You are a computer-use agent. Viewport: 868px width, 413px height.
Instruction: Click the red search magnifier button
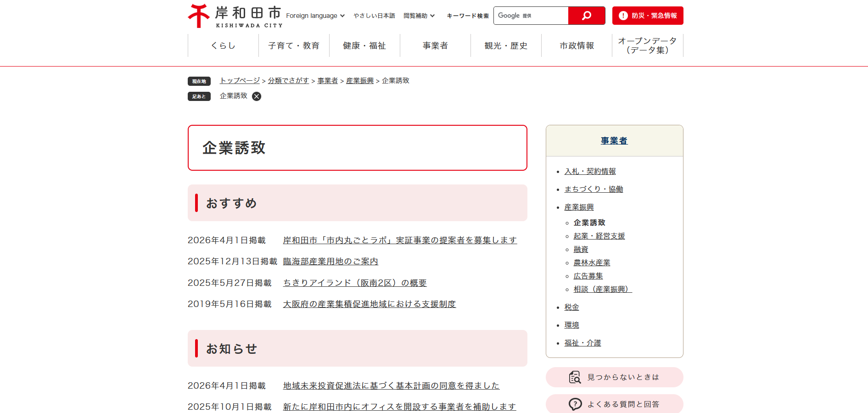(587, 16)
